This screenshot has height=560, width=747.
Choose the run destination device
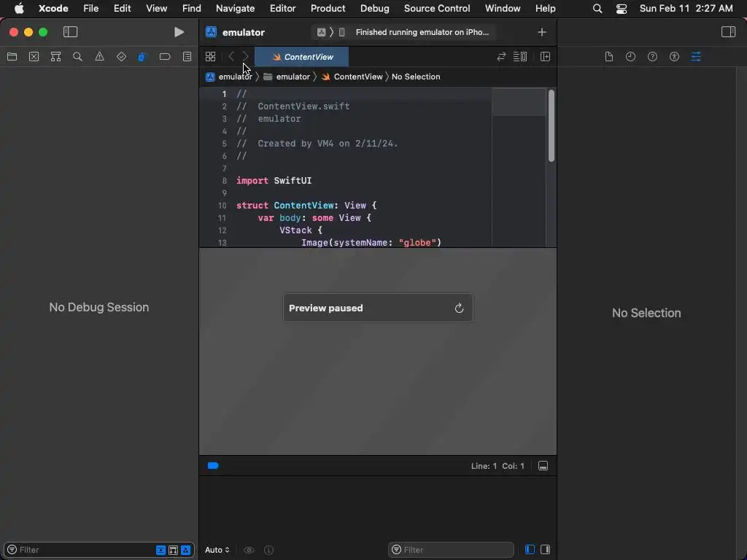[x=341, y=32]
